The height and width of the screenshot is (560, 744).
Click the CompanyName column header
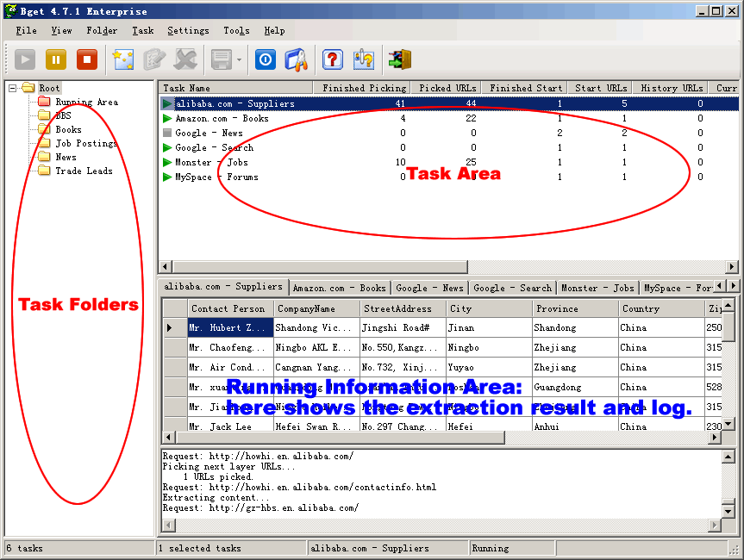(x=316, y=308)
